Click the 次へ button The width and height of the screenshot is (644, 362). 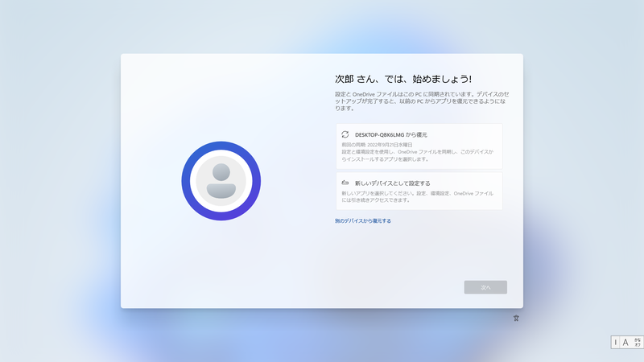(485, 287)
